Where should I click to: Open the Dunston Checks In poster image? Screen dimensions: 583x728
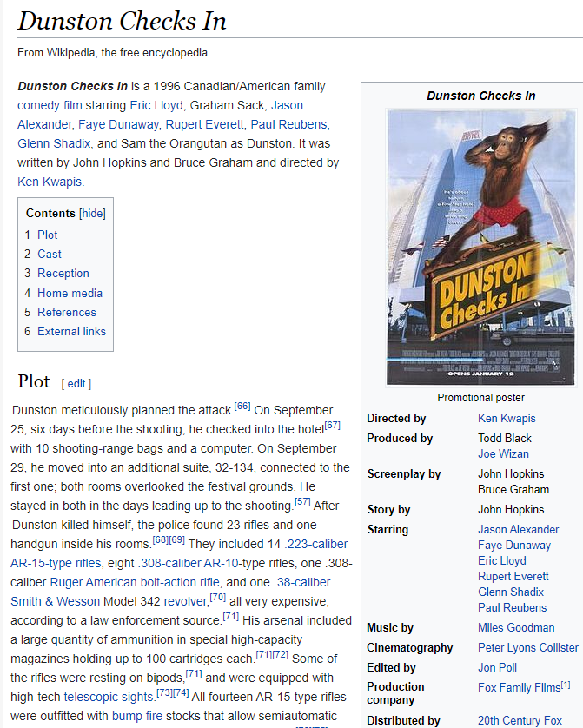tap(480, 247)
